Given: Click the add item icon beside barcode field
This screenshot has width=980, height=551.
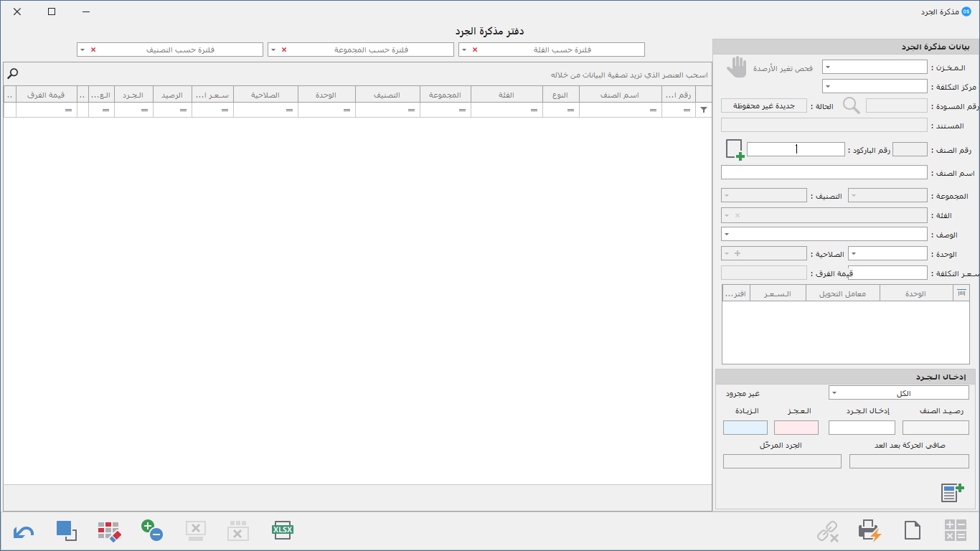Looking at the screenshot, I should pyautogui.click(x=735, y=149).
